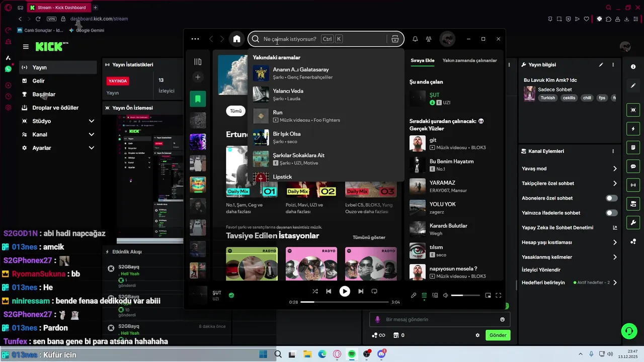Open Kick sidebar hamburger menu
The width and height of the screenshot is (644, 362).
tap(26, 47)
